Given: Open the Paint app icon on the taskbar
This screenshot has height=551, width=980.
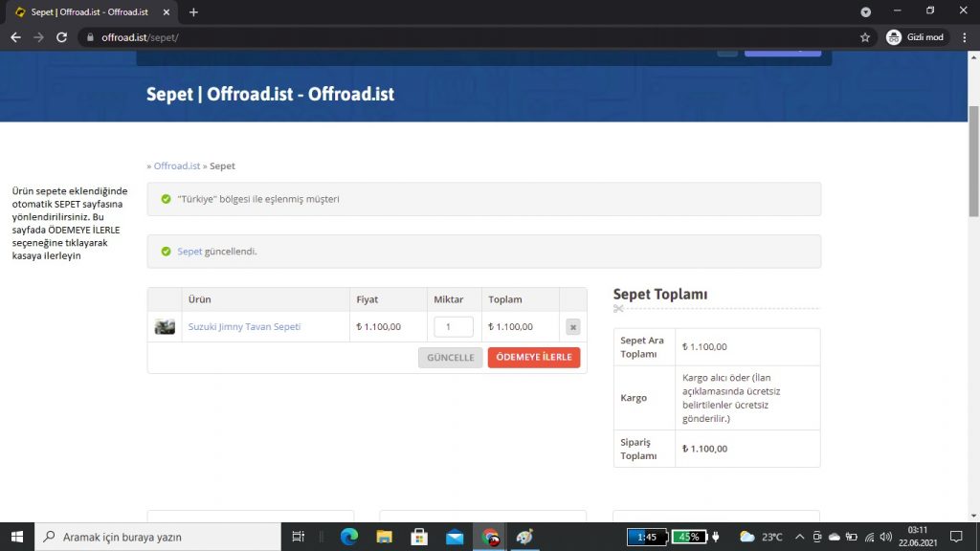Looking at the screenshot, I should click(524, 537).
